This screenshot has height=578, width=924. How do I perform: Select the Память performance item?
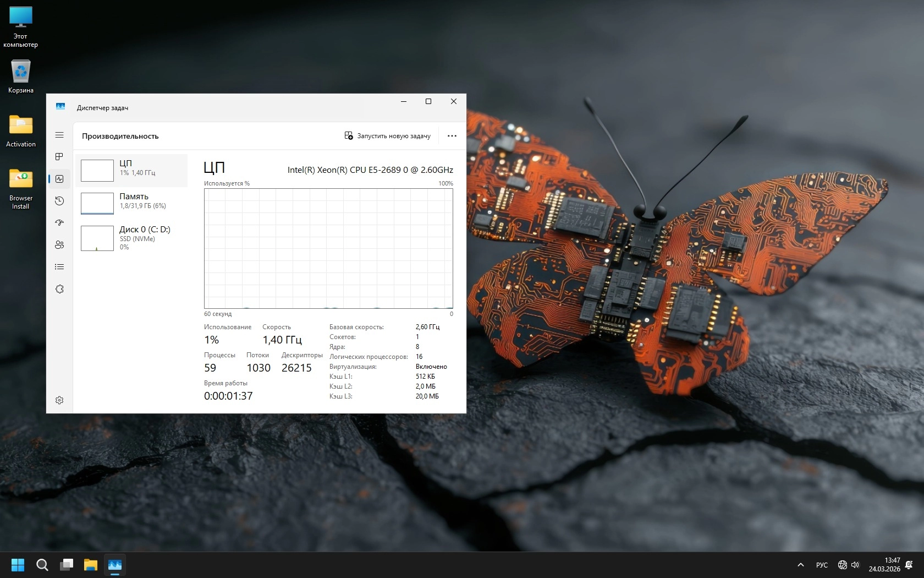(x=132, y=203)
